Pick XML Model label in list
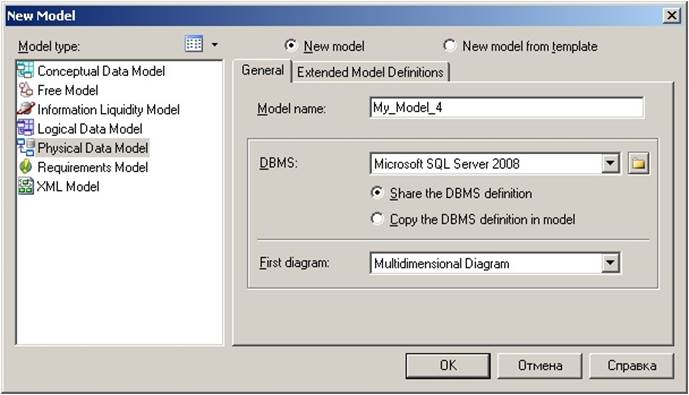The width and height of the screenshot is (689, 395). coord(68,187)
